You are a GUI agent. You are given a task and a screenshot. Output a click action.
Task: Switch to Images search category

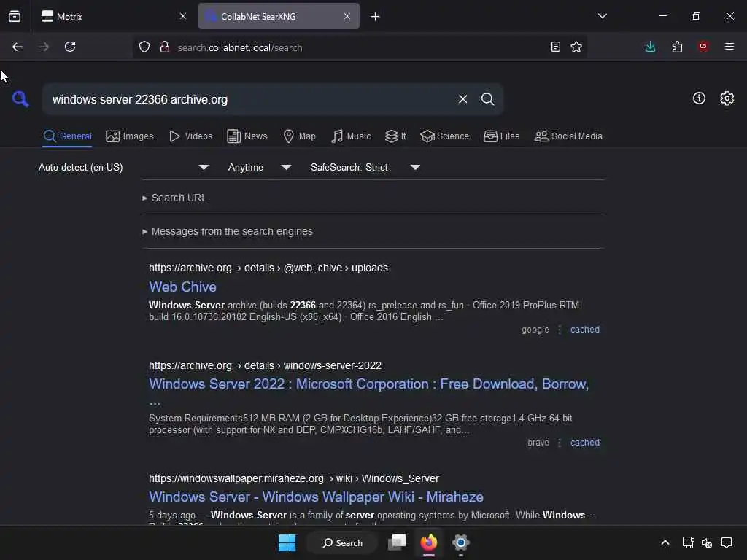click(130, 136)
